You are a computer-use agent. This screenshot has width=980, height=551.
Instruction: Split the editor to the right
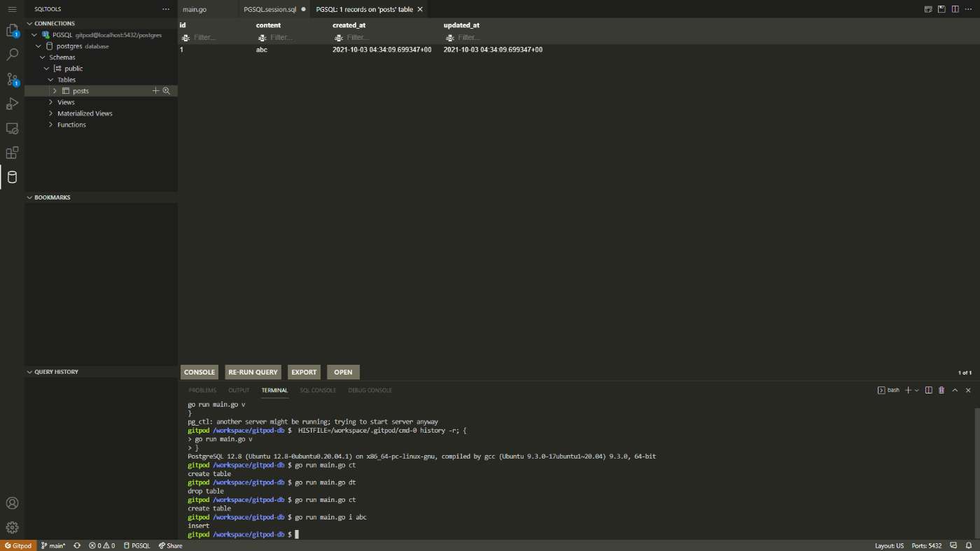pos(955,9)
